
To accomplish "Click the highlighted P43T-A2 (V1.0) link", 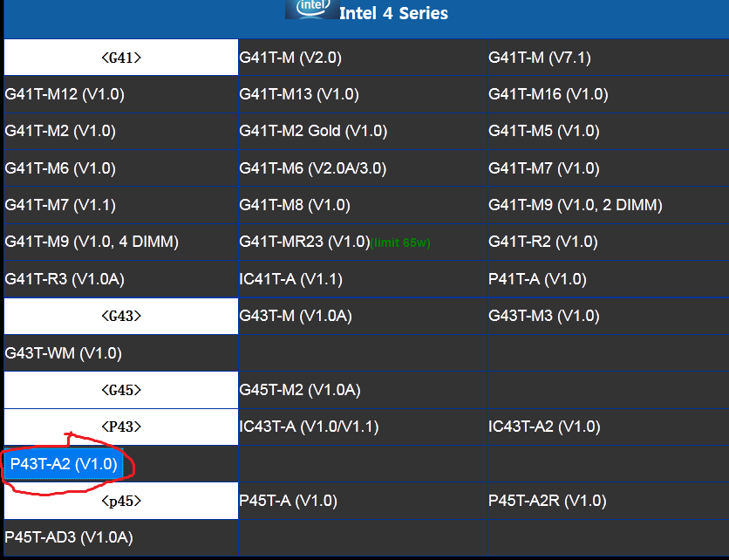I will tap(64, 464).
